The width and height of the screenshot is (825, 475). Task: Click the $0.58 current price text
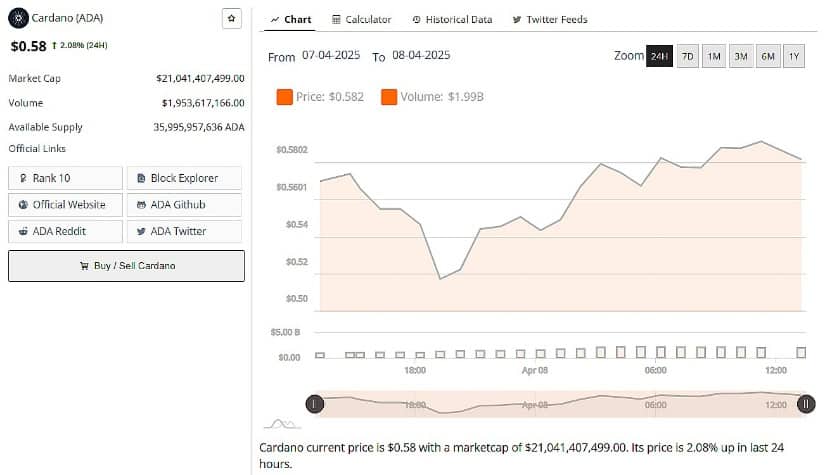pos(28,46)
